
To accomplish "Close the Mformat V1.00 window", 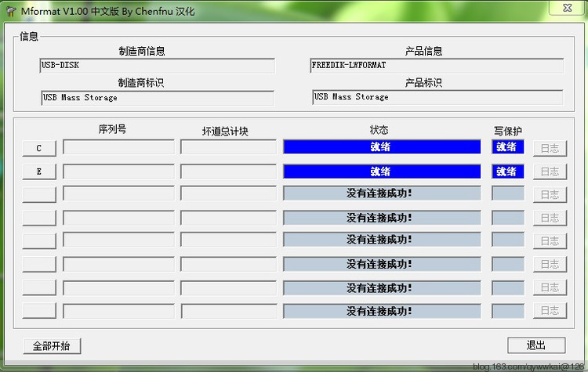I will coord(568,8).
